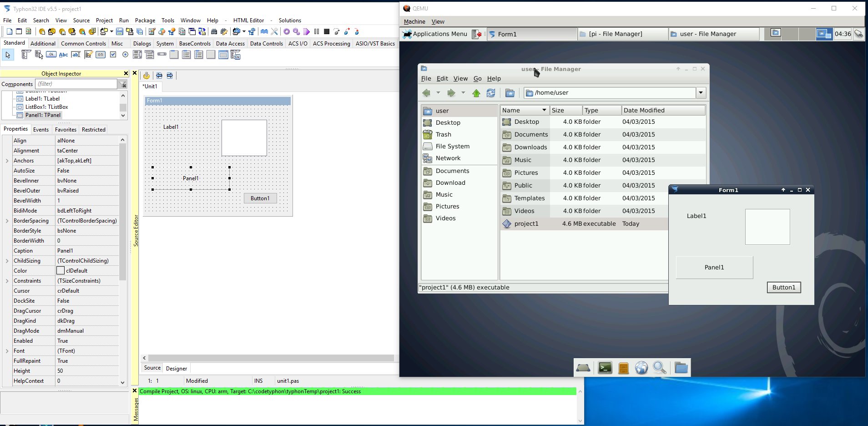This screenshot has width=868, height=426.
Task: Click the New Form icon in Typhon toolbar
Action: [x=19, y=31]
